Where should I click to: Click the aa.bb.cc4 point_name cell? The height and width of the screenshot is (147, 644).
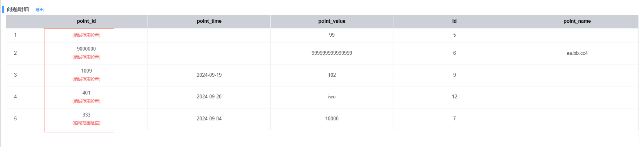[577, 53]
